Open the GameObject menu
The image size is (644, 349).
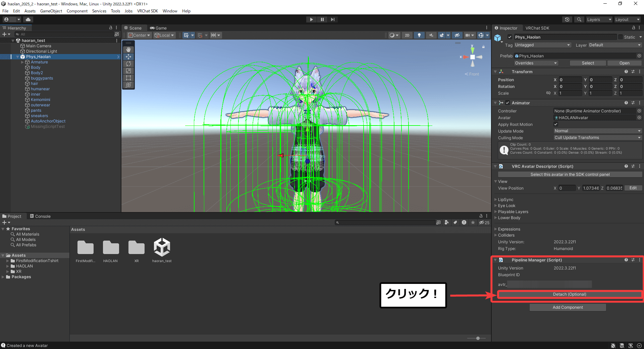pyautogui.click(x=51, y=11)
